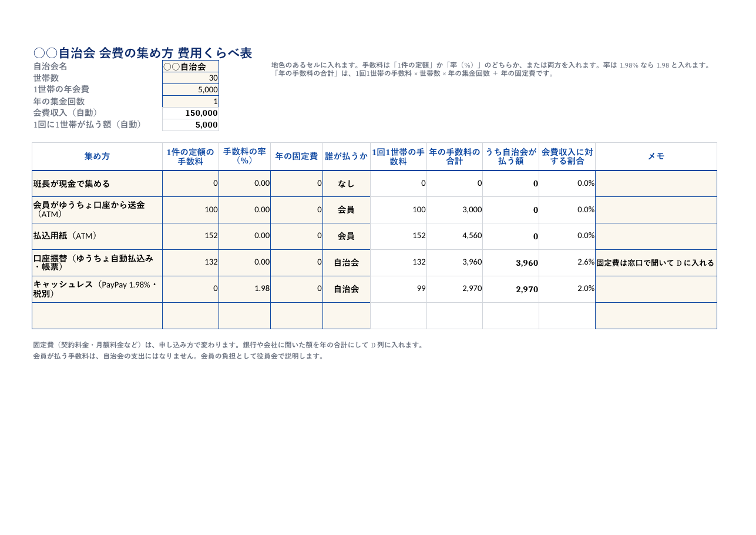Select the 会員 payer cell in 払込用紙 row
756x535 pixels.
click(347, 236)
